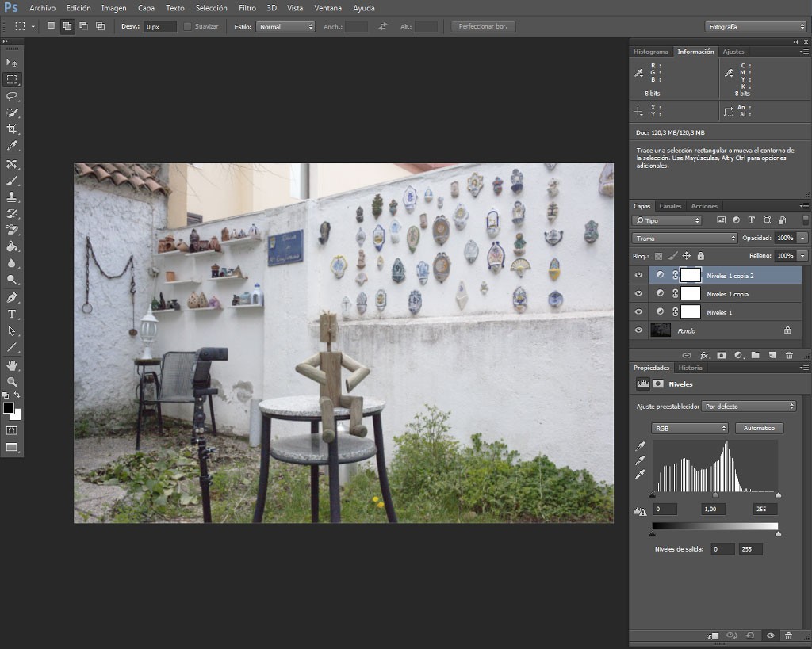
Task: Open the Tipo layer filter dropdown
Action: click(x=666, y=220)
